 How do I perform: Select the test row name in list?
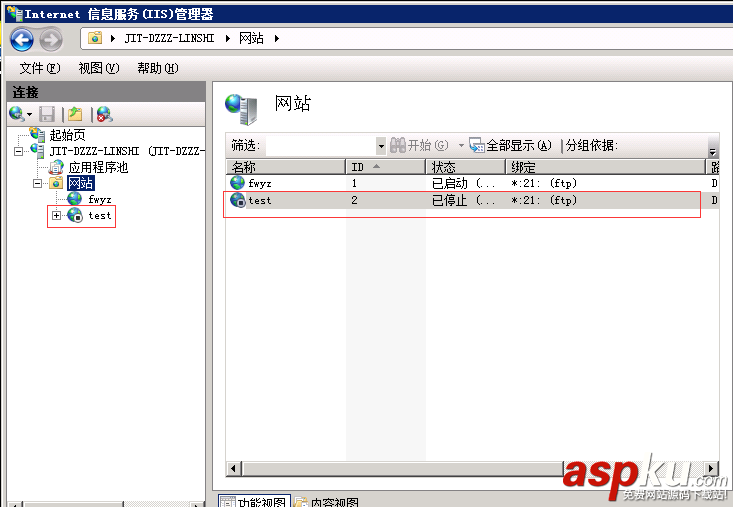click(x=260, y=200)
